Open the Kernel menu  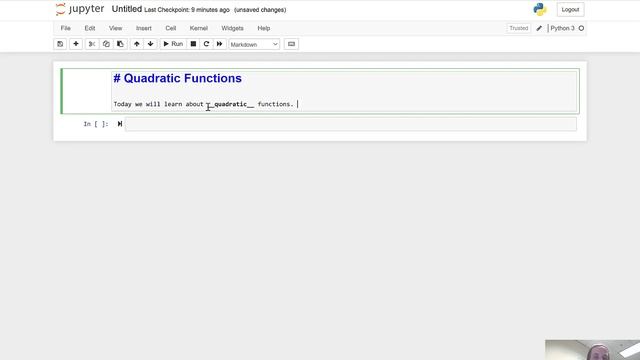click(x=199, y=28)
